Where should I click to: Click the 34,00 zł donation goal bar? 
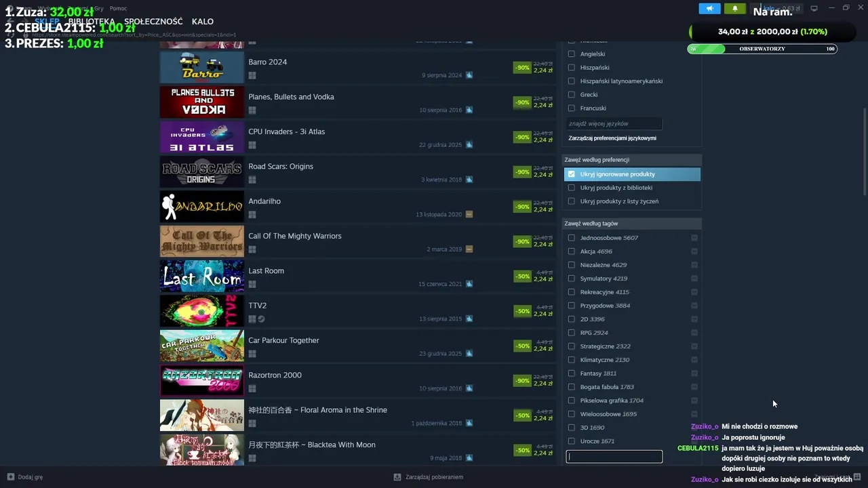click(x=772, y=32)
